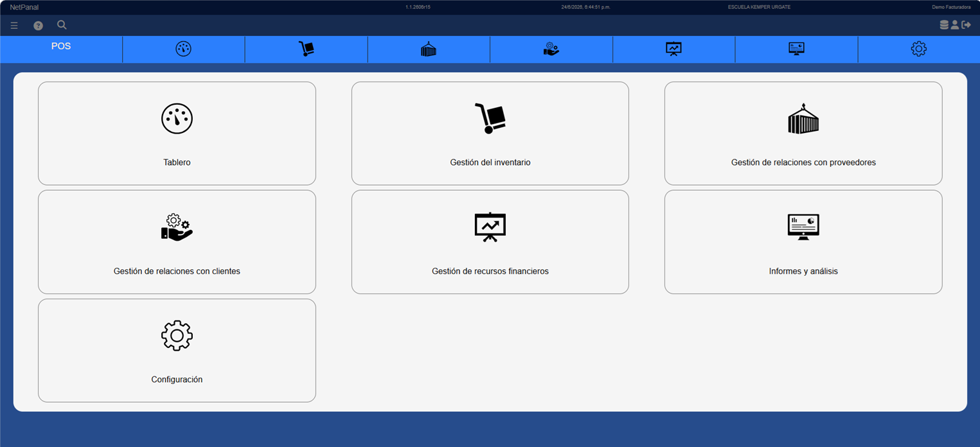
Task: Open the Tablero card
Action: coord(177,134)
